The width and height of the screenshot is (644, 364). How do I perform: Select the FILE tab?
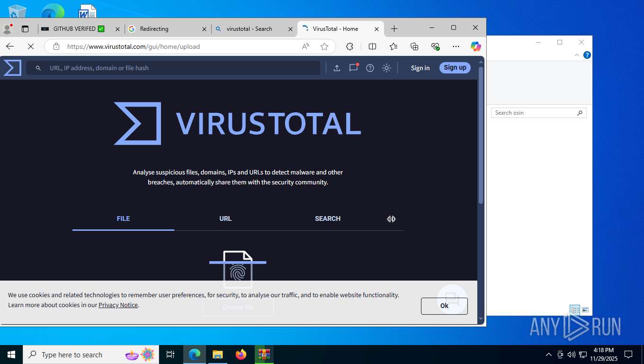point(123,218)
